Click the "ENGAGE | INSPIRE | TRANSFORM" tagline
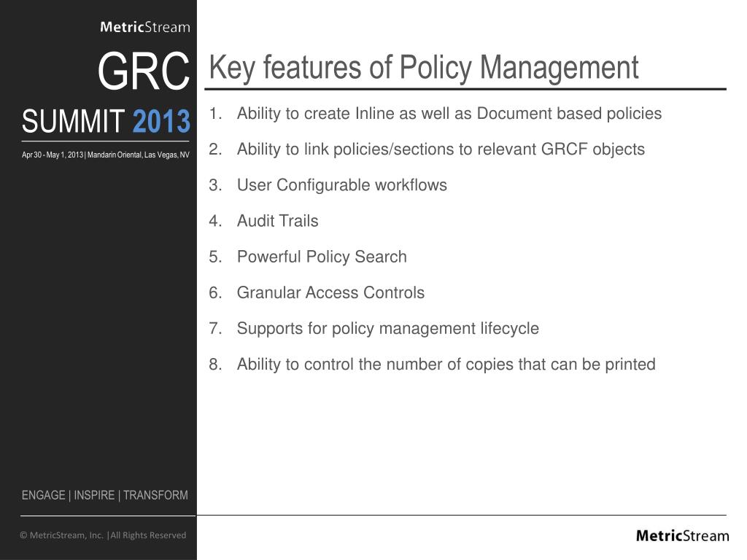The image size is (747, 560). click(x=105, y=495)
